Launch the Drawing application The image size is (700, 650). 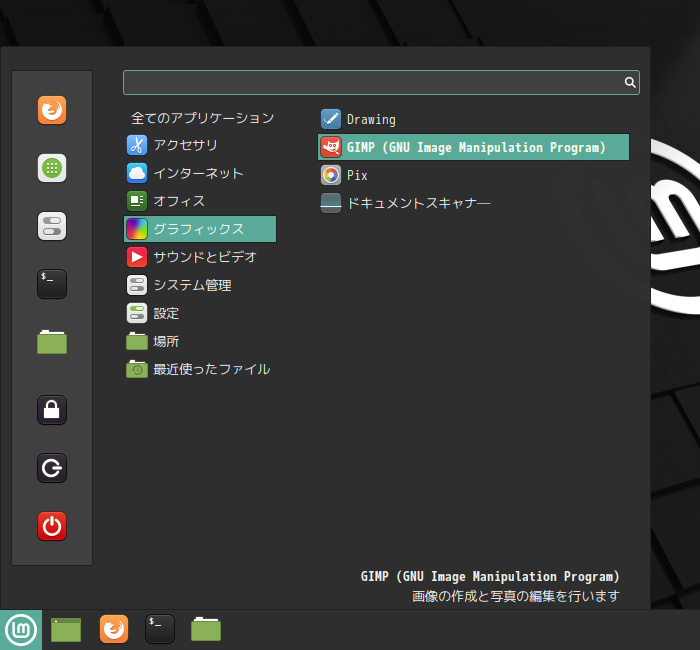pos(473,119)
